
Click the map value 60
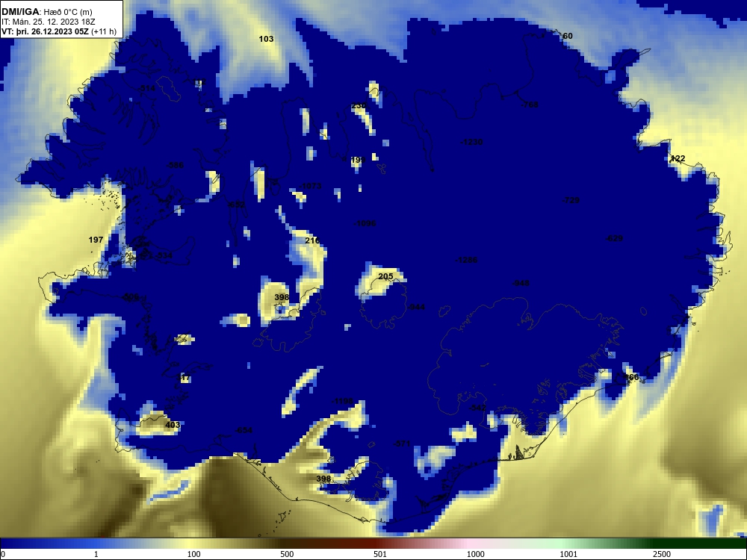568,36
